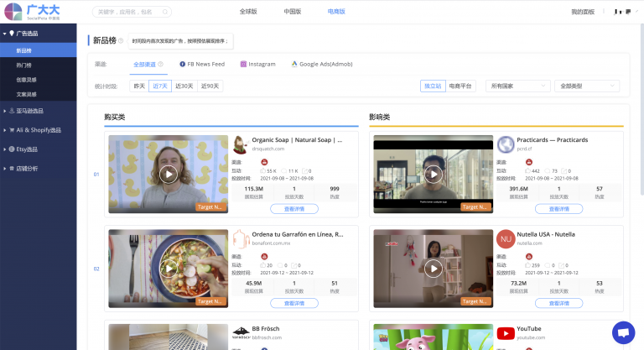Screen dimensions: 644x350
Task: Click help icon next to 全部渠道
Action: click(x=161, y=64)
